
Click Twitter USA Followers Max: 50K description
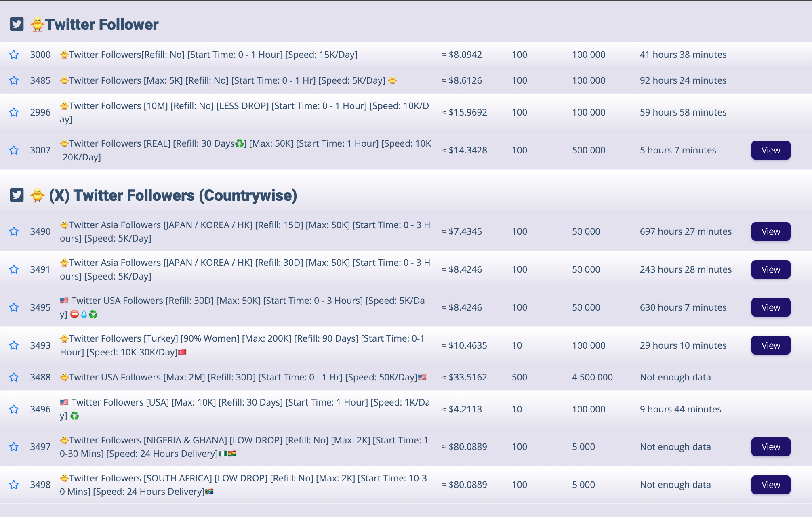[242, 307]
